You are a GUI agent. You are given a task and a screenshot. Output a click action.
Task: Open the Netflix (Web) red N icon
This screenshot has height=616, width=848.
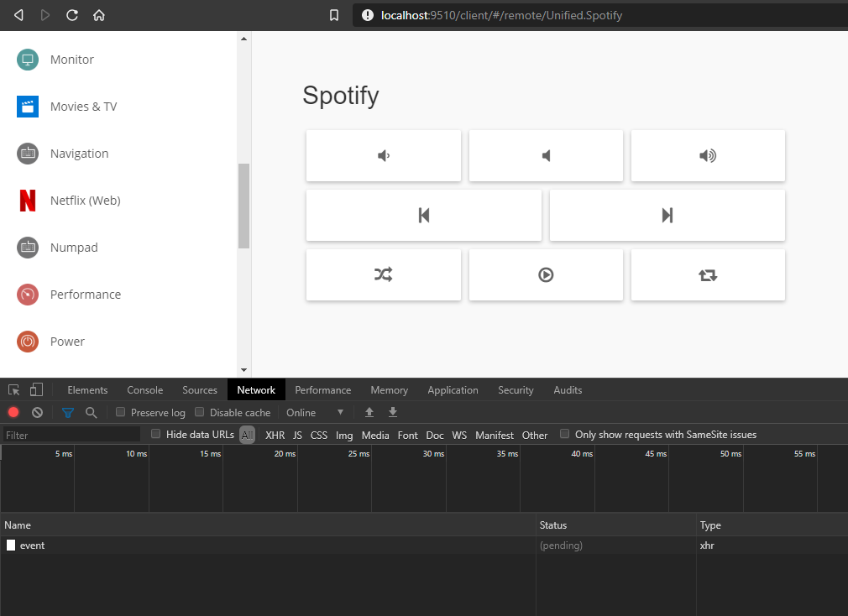pyautogui.click(x=28, y=201)
